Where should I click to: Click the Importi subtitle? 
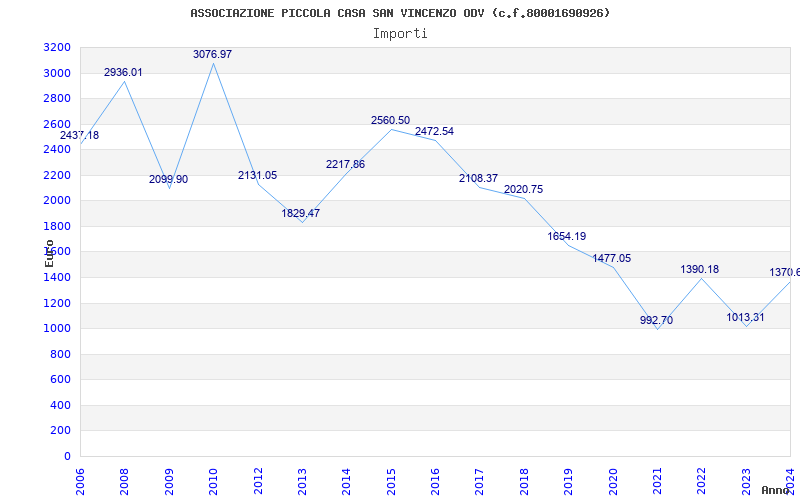pyautogui.click(x=400, y=34)
